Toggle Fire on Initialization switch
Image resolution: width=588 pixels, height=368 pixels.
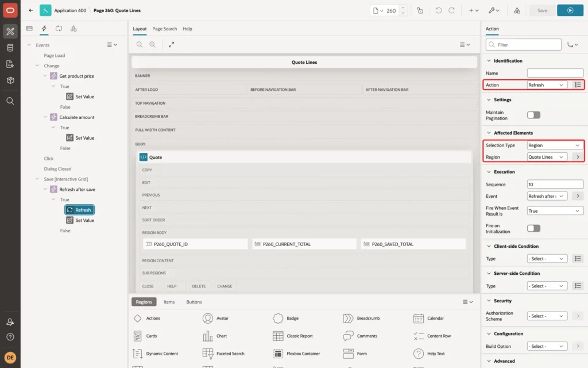tap(533, 228)
